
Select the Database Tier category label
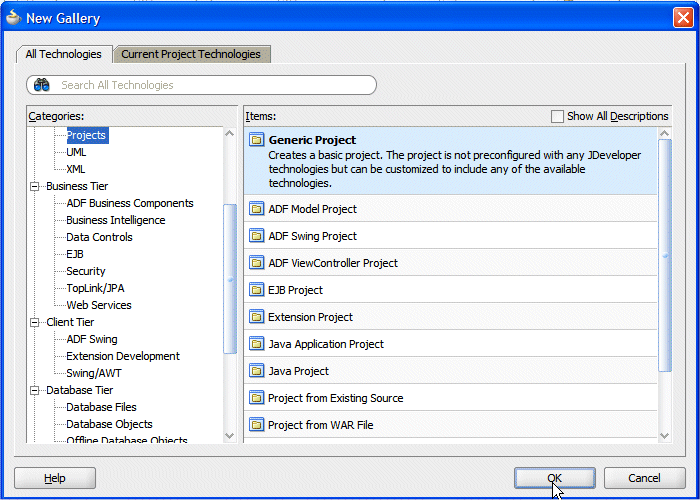[x=80, y=390]
